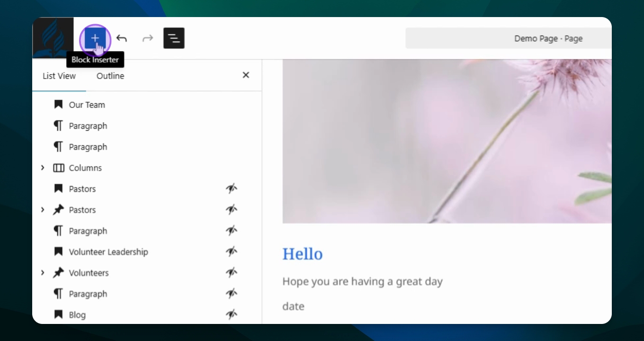Click bookmark icon of Blog row
The height and width of the screenshot is (341, 644).
[x=58, y=314]
